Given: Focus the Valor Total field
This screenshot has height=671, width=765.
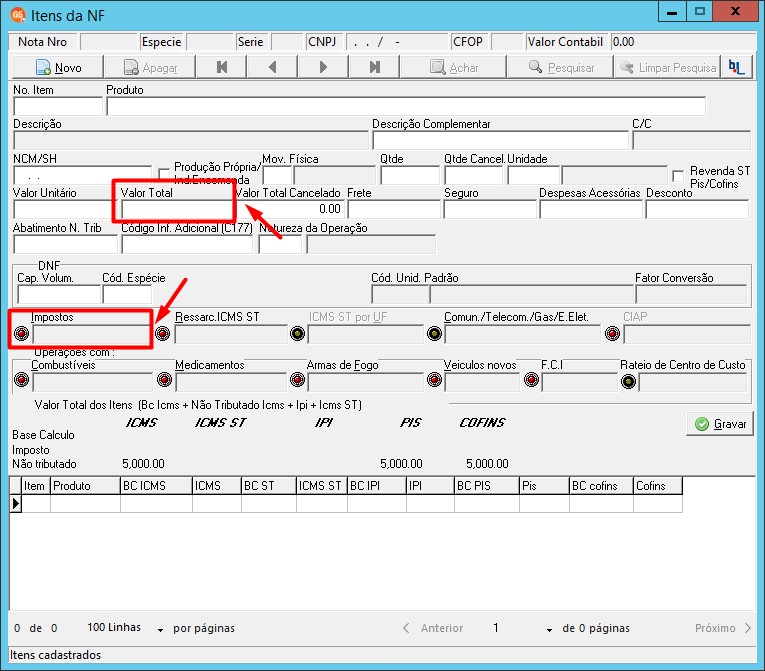Looking at the screenshot, I should pyautogui.click(x=177, y=209).
